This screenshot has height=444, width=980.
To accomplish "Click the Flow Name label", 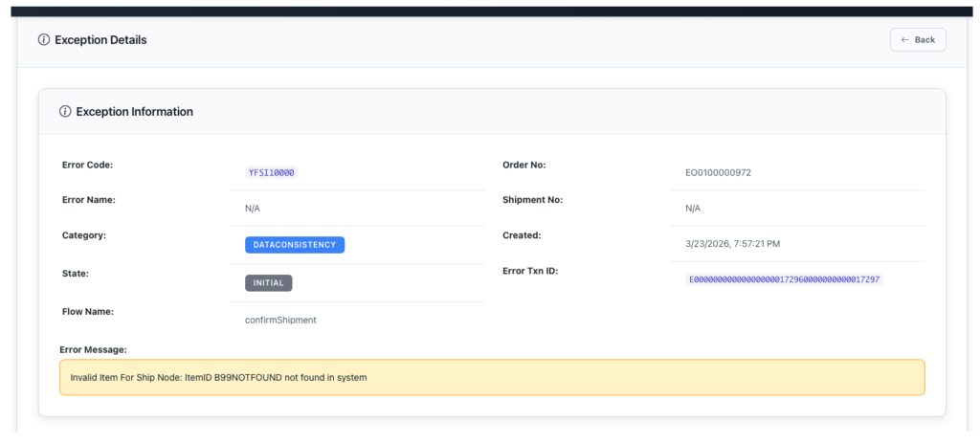I will pyautogui.click(x=87, y=311).
